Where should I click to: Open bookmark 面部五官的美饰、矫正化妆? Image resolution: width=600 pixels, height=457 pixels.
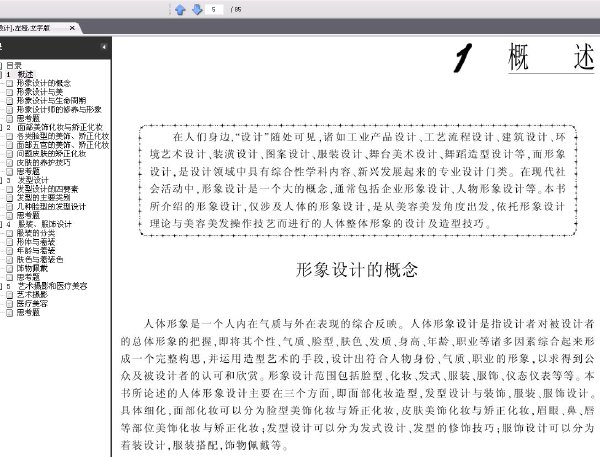[63, 145]
